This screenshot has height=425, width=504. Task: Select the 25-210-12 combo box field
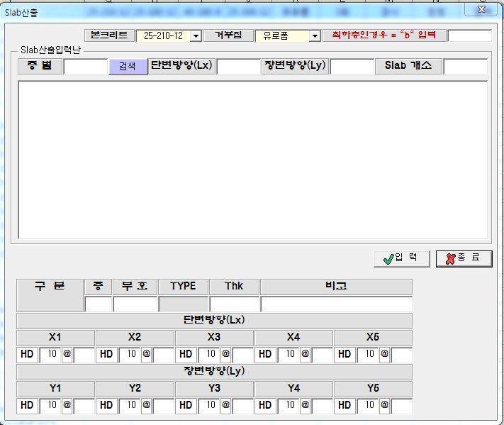pos(169,35)
